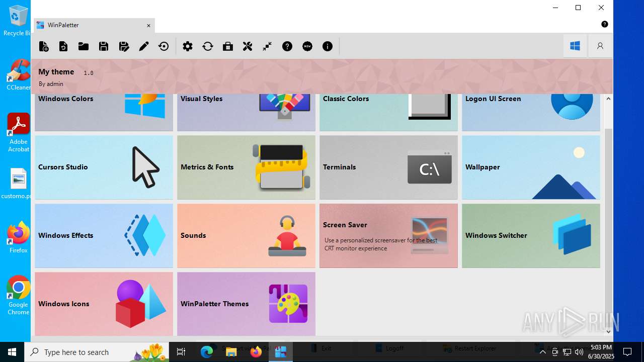
Task: Open the Visual Styles tile
Action: tap(246, 112)
